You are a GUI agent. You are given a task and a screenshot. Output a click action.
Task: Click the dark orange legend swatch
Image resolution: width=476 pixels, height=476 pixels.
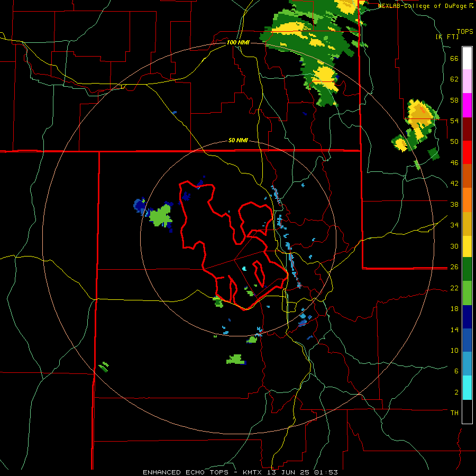point(467,176)
